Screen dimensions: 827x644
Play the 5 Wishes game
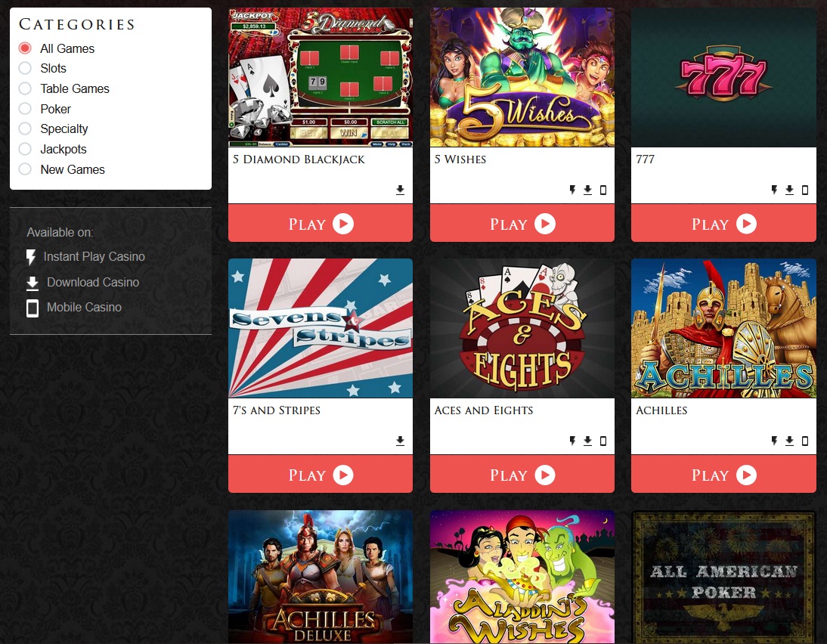coord(522,224)
